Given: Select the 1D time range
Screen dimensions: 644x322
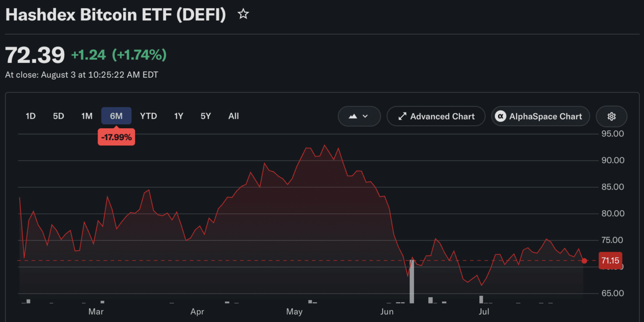Looking at the screenshot, I should tap(30, 116).
